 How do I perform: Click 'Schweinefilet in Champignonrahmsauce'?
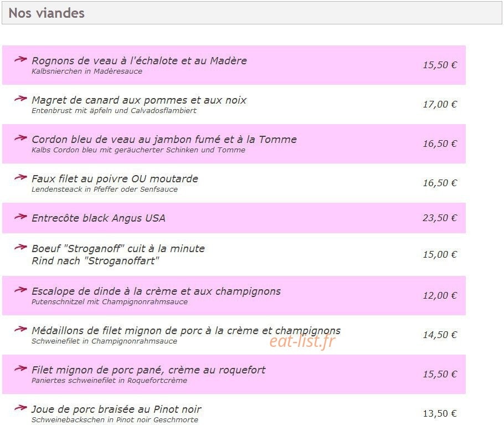click(104, 341)
